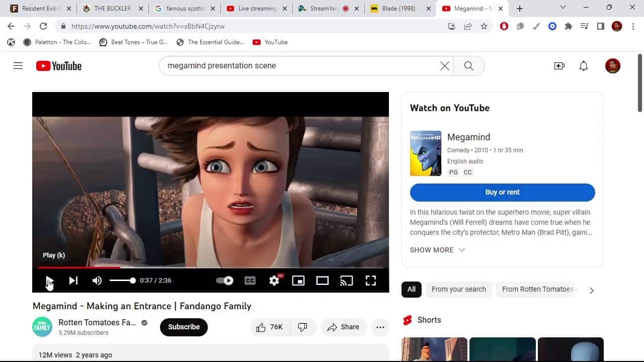Enter full screen video mode
644x362 pixels.
[x=371, y=281]
